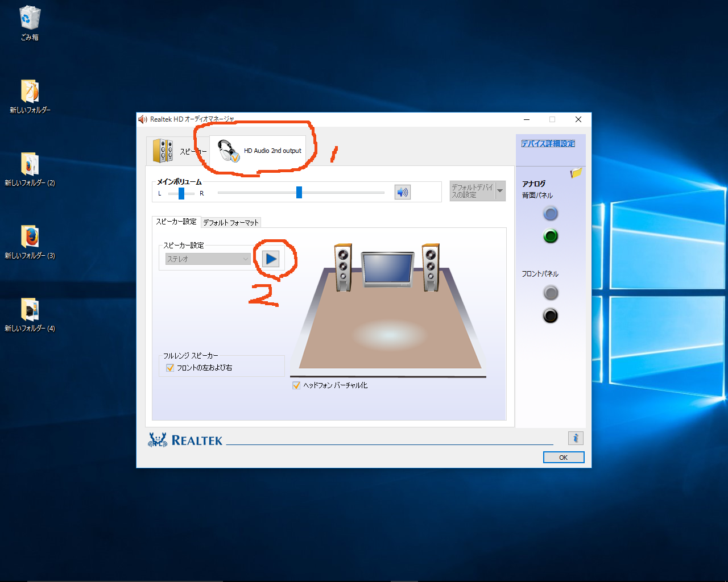Click the left speaker in room diagram
Viewport: 728px width, 582px height.
(343, 268)
